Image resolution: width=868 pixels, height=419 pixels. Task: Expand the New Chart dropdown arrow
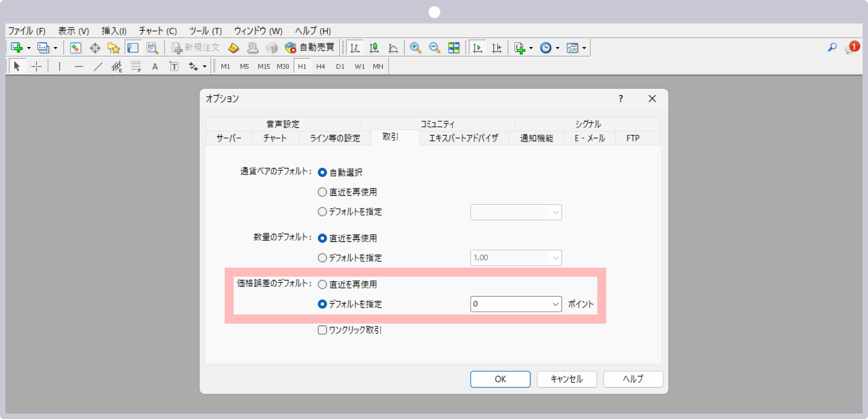point(28,48)
